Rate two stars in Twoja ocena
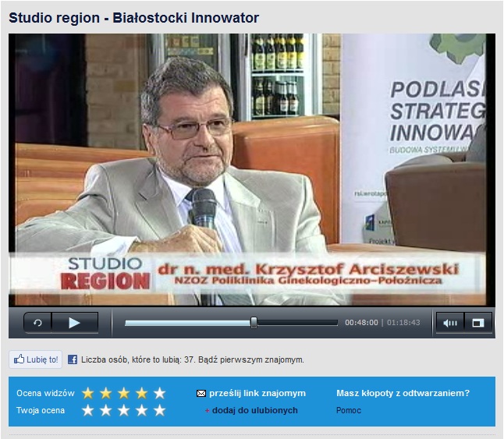Viewport: 504px width, 439px height. (x=106, y=410)
